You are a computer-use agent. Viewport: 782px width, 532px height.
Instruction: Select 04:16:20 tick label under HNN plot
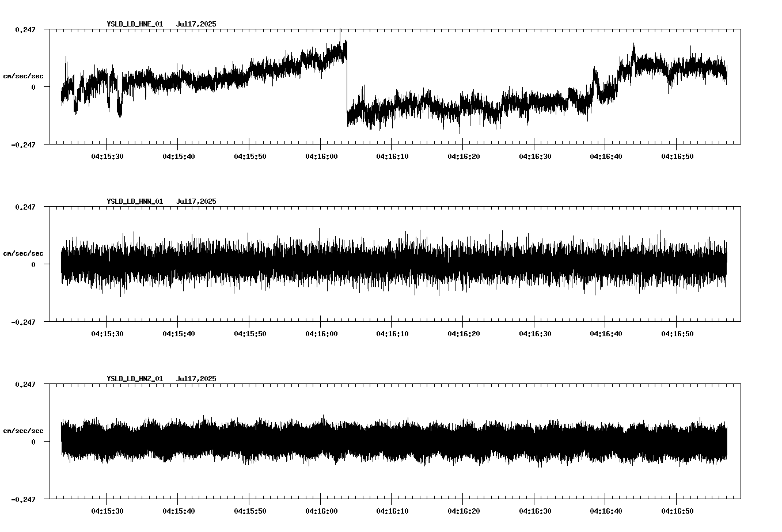463,334
